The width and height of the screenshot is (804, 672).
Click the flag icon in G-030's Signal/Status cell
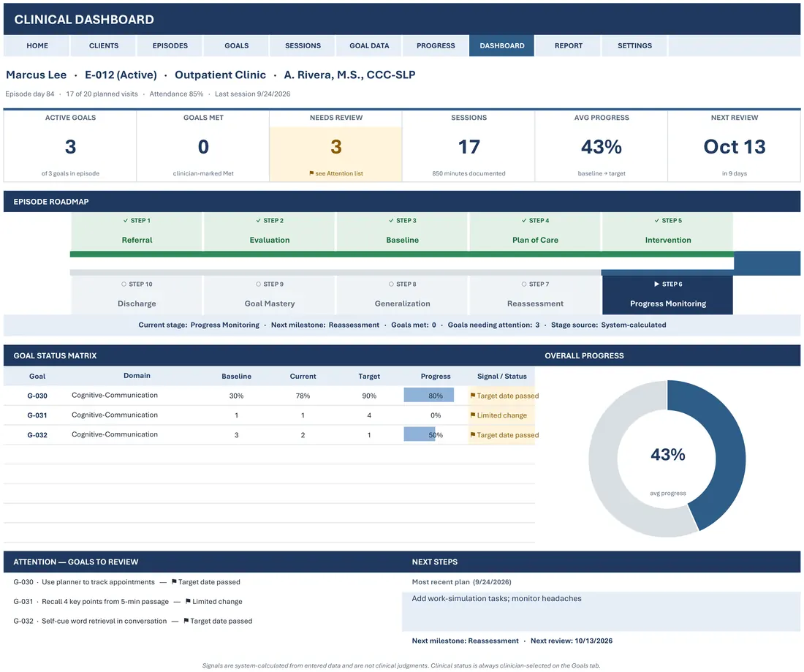click(x=473, y=396)
